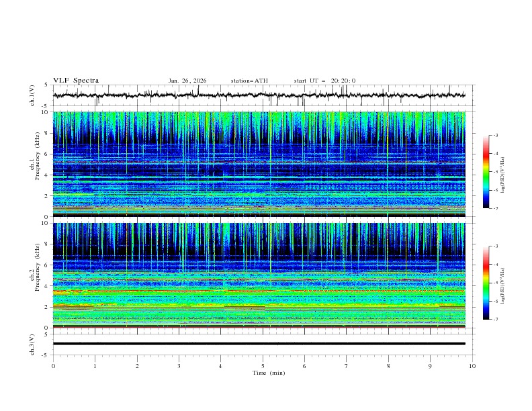Screen dimensions: 532x411
Task: Click the "2" kHz tick of ch.2 panel
Action: point(47,307)
